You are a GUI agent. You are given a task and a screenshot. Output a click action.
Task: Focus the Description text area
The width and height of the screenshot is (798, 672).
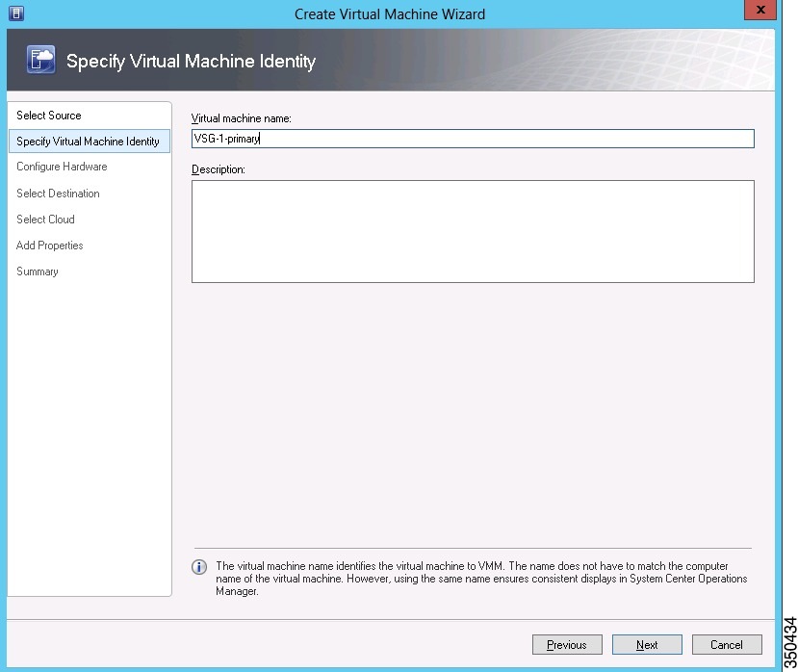pyautogui.click(x=472, y=231)
